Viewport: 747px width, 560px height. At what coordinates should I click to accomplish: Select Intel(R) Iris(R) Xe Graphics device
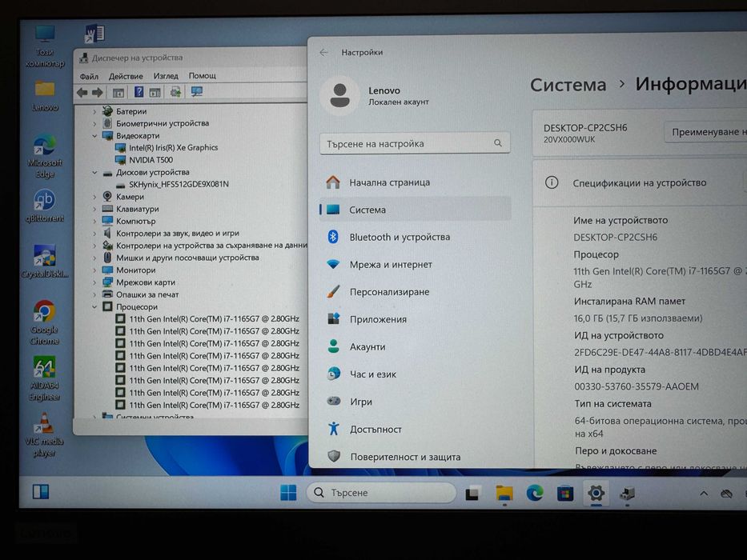(174, 148)
